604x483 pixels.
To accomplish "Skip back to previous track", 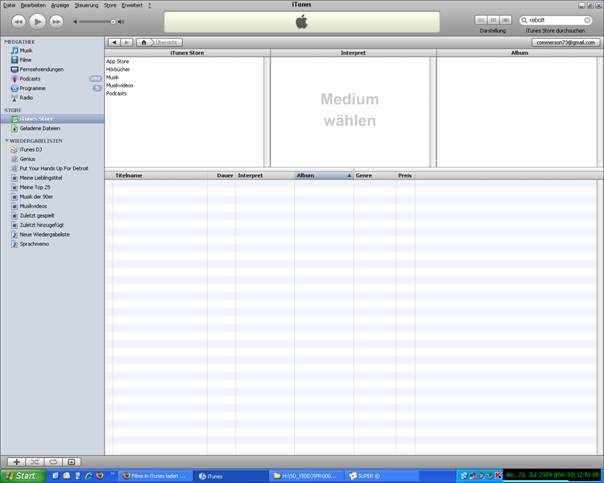I will click(x=18, y=22).
